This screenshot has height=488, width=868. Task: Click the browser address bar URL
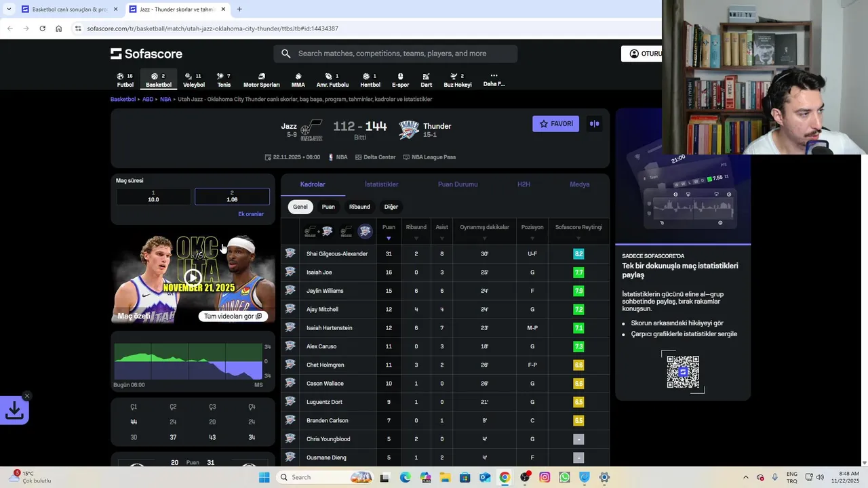(212, 28)
